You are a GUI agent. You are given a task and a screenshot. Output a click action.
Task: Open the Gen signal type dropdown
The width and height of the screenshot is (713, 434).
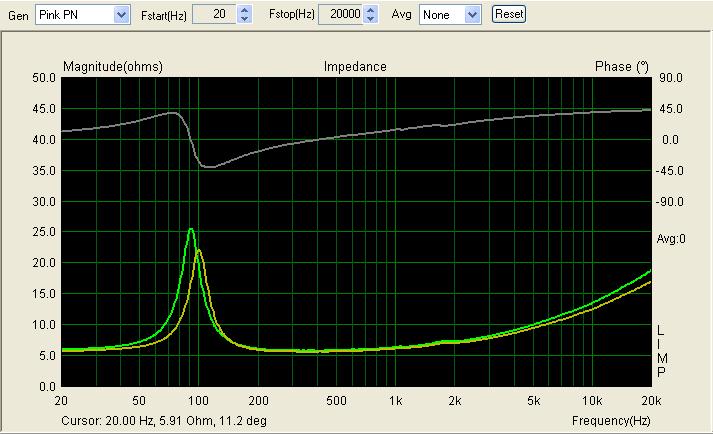click(121, 15)
